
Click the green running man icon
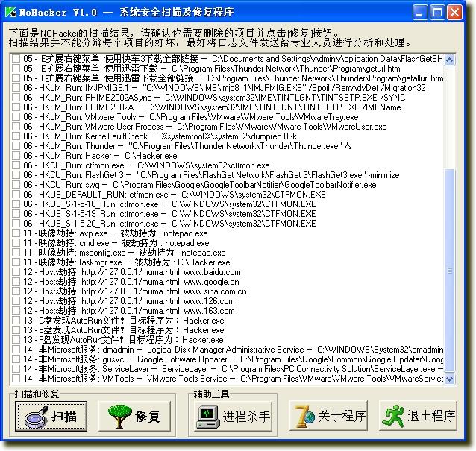[x=393, y=416]
